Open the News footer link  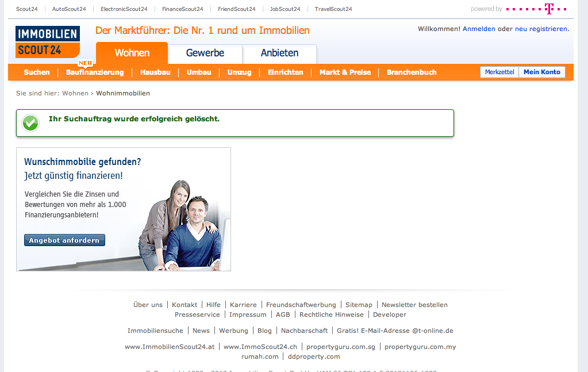coord(201,331)
